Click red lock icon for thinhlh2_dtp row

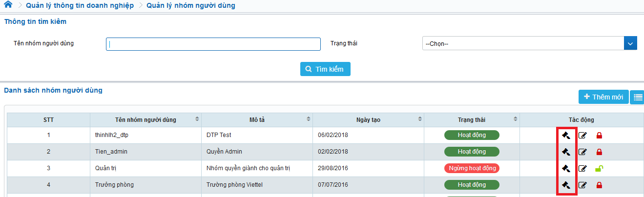[x=599, y=136]
